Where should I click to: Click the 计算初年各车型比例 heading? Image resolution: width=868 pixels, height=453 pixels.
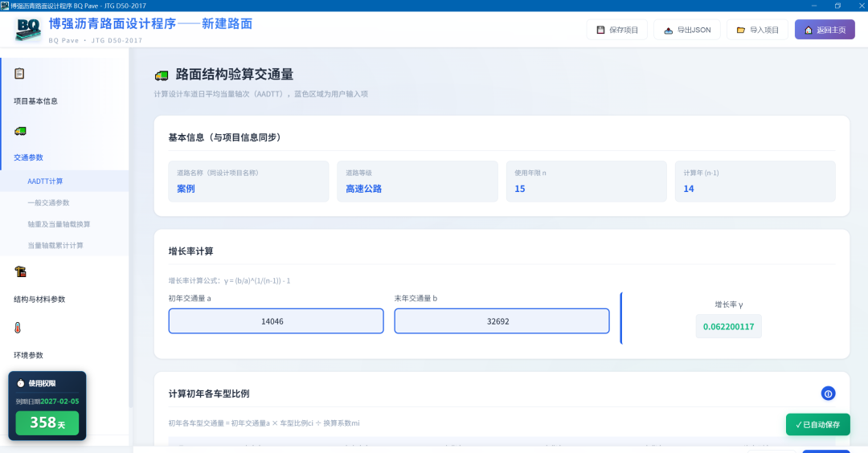pyautogui.click(x=209, y=394)
